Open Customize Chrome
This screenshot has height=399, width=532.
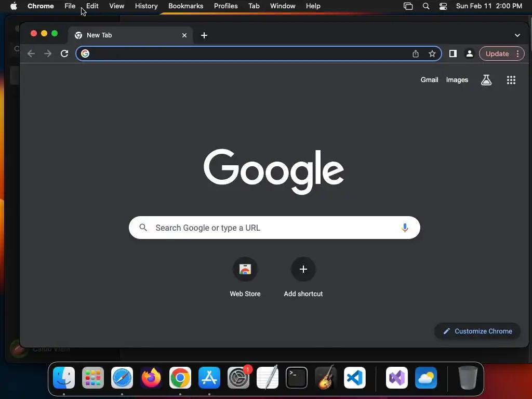click(477, 331)
